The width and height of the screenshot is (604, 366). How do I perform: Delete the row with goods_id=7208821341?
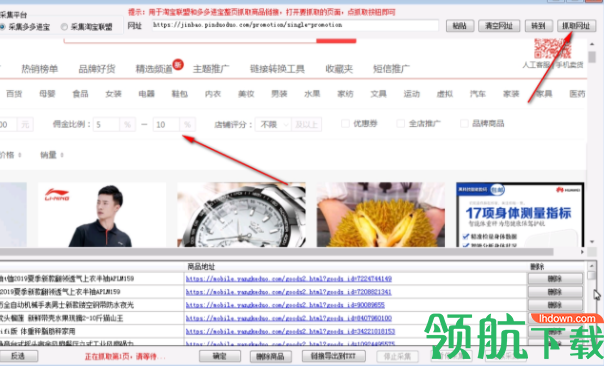point(555,292)
